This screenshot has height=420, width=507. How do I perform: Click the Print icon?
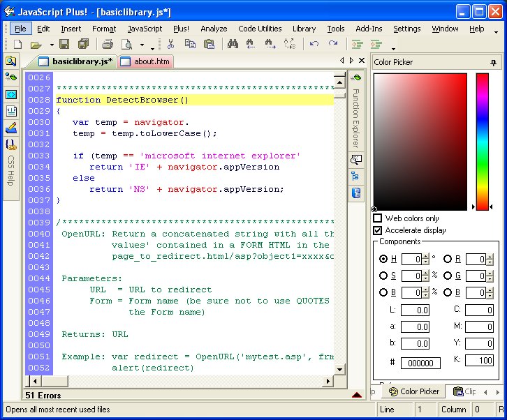click(108, 44)
